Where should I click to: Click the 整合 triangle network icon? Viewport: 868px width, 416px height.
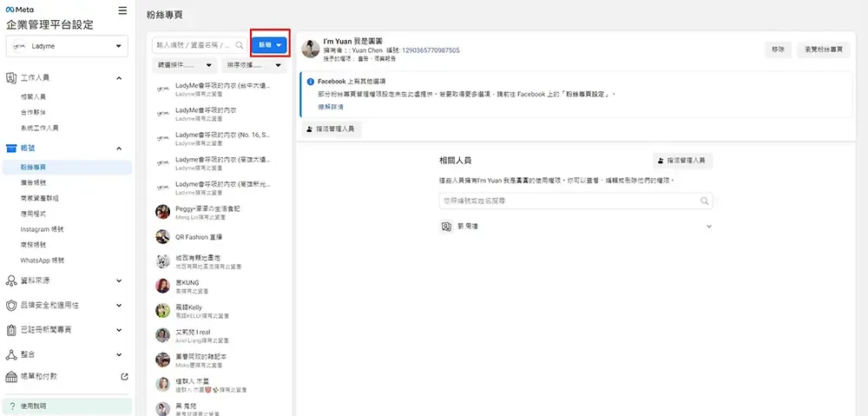[11, 354]
